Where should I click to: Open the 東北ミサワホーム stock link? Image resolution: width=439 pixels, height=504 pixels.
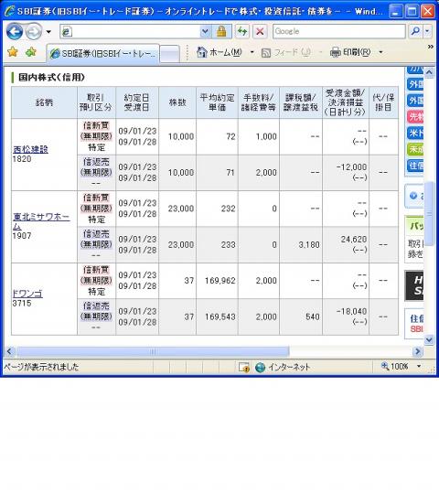click(41, 221)
